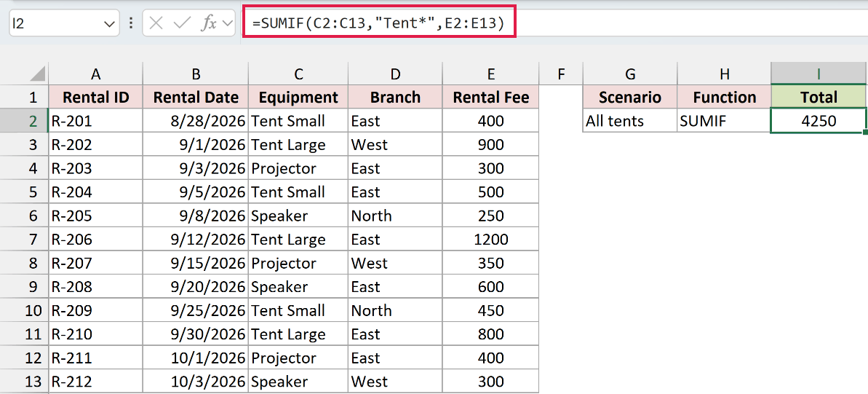The width and height of the screenshot is (868, 394).
Task: Click branch cell North in row 6
Action: pyautogui.click(x=395, y=216)
